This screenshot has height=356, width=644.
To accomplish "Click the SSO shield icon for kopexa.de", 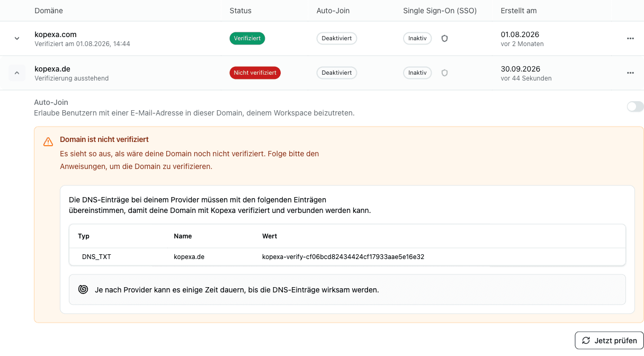I will pyautogui.click(x=445, y=73).
